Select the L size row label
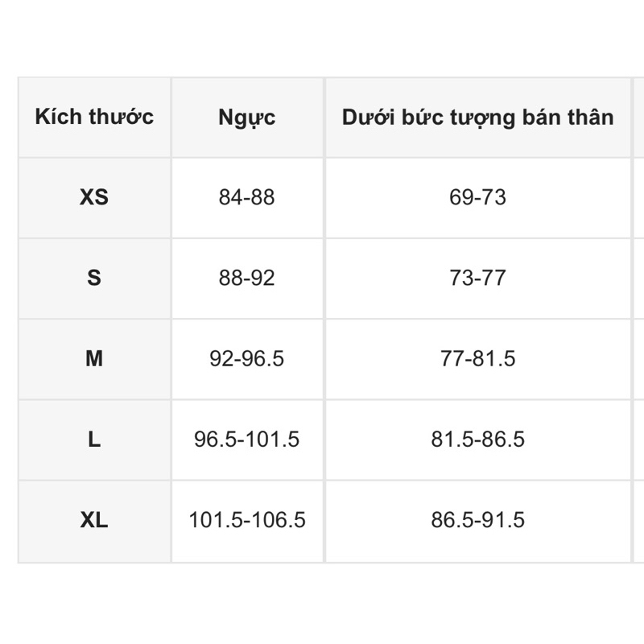 pyautogui.click(x=94, y=440)
